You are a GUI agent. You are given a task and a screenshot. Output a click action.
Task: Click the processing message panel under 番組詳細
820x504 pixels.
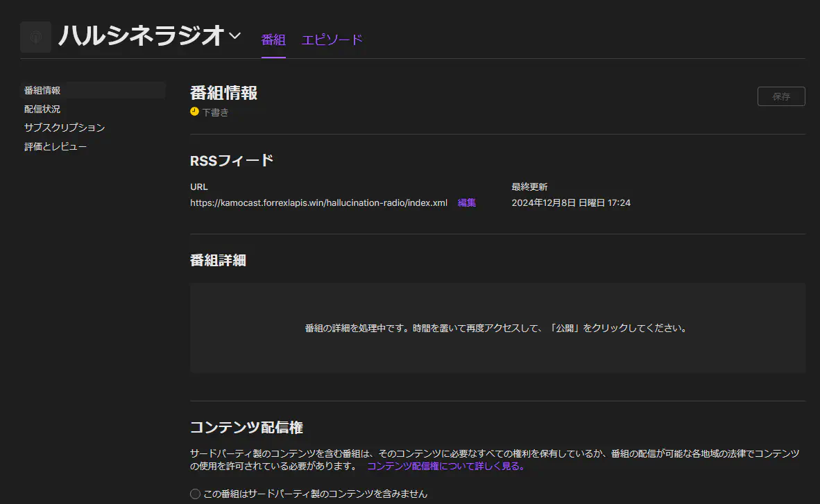tap(497, 328)
